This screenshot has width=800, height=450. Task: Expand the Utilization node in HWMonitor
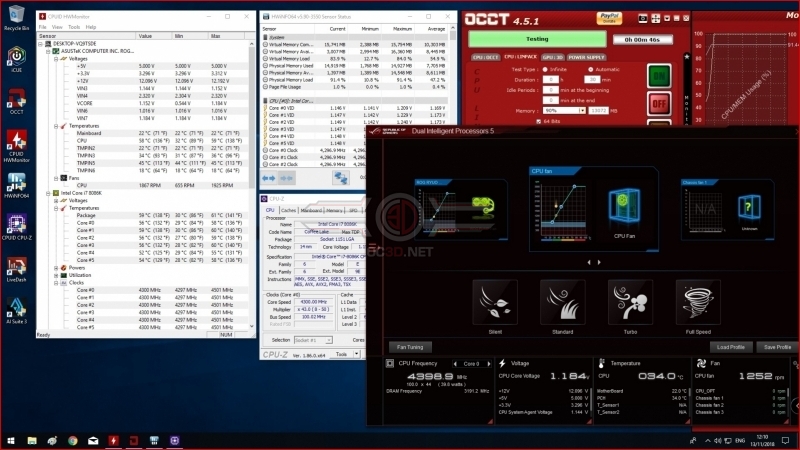click(x=56, y=276)
